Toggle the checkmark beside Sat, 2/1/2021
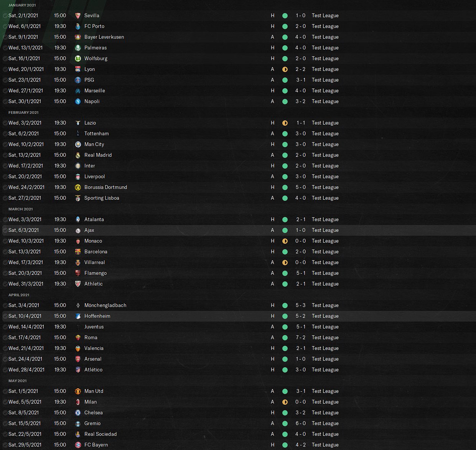This screenshot has width=476, height=450. pyautogui.click(x=5, y=16)
